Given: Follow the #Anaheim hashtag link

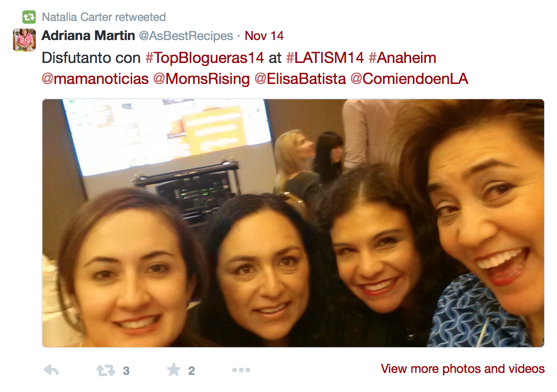Looking at the screenshot, I should 402,58.
